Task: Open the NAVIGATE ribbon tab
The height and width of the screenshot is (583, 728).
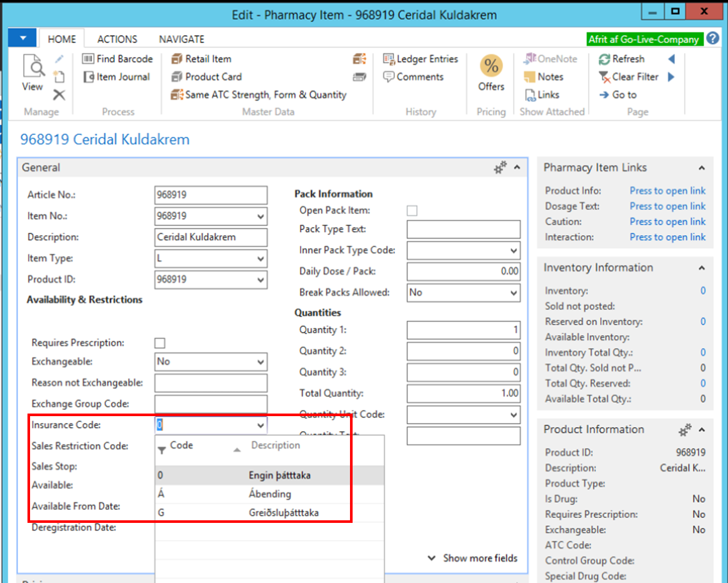Action: [x=181, y=39]
